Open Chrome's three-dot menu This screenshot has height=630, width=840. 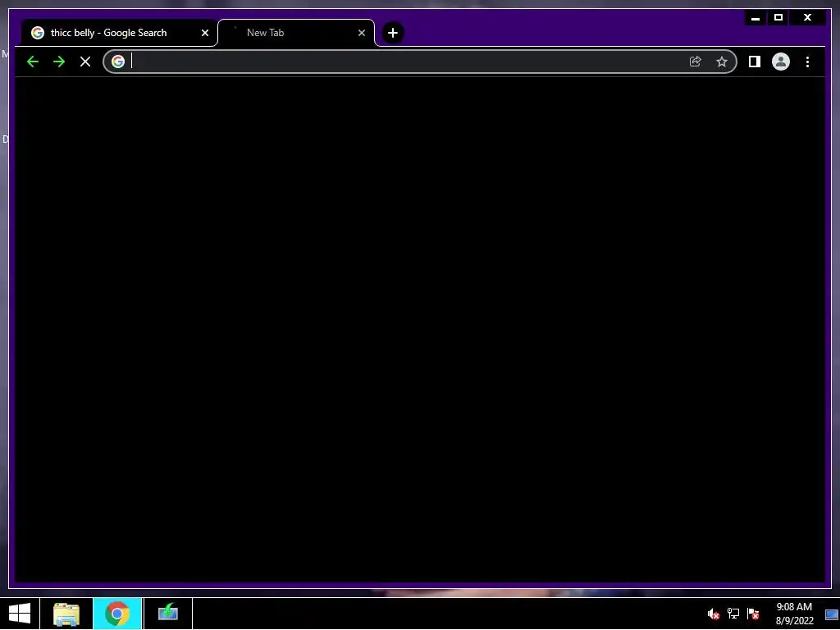(x=807, y=62)
